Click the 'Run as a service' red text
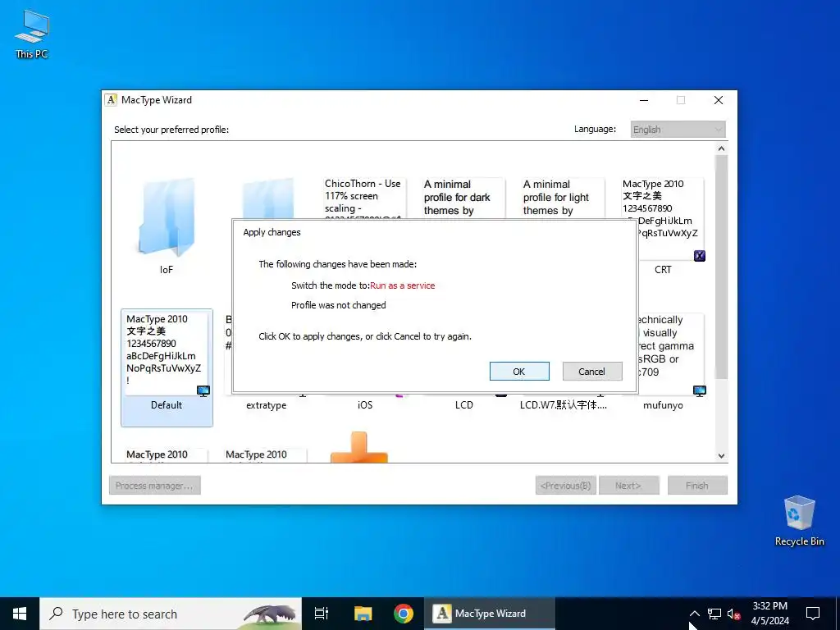This screenshot has height=630, width=840. pyautogui.click(x=402, y=285)
